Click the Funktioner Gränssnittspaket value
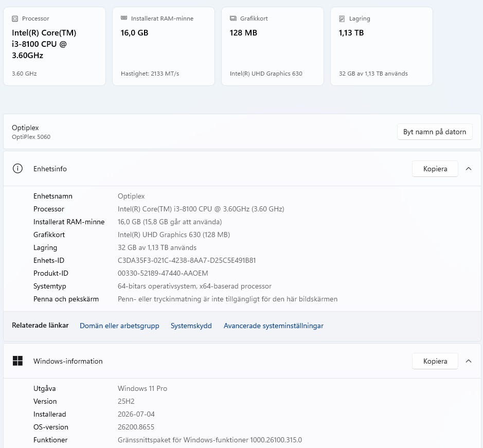 pos(210,440)
